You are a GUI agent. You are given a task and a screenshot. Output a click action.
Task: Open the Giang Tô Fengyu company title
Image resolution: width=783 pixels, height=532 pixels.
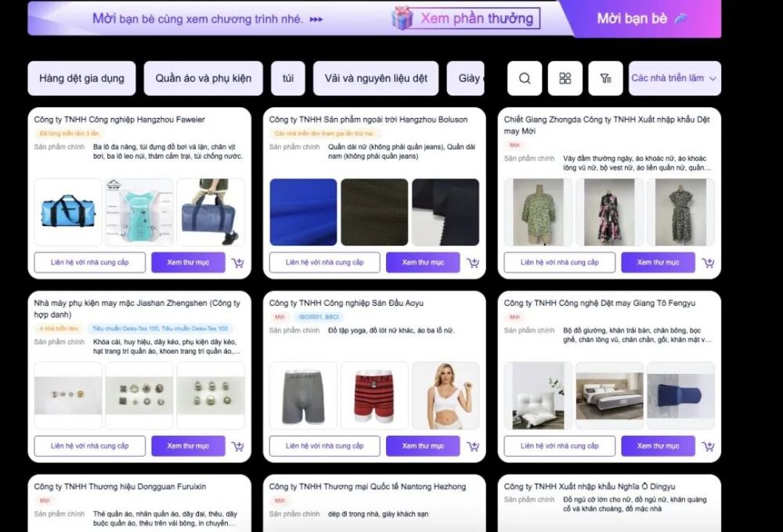(x=599, y=303)
